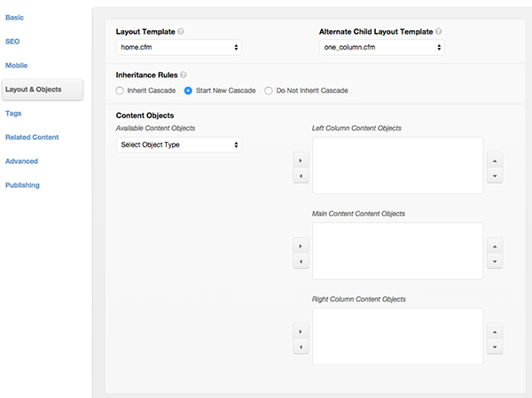Click the help icon beside Alternate Child Layout Template

coord(439,32)
